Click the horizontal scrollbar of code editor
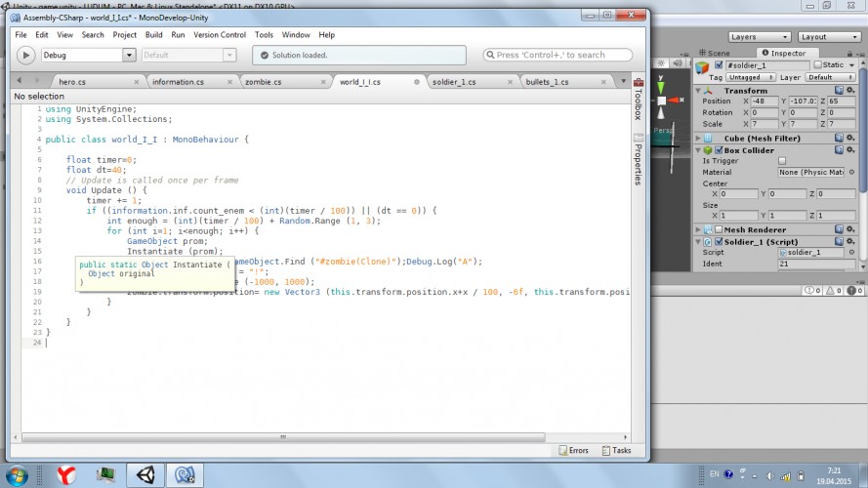The width and height of the screenshot is (868, 488). (283, 437)
